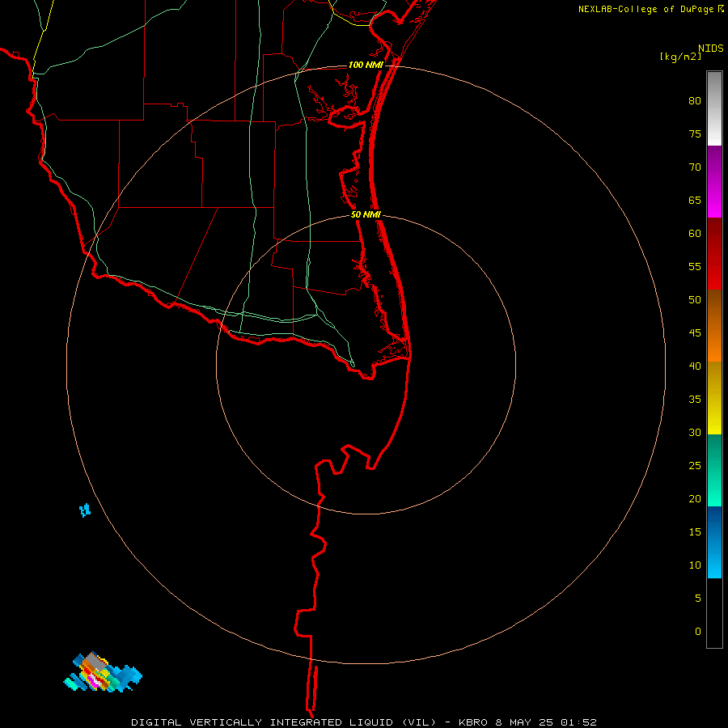Viewport: 728px width, 728px height.
Task: Click the 50 value on the color scale
Action: tap(695, 300)
